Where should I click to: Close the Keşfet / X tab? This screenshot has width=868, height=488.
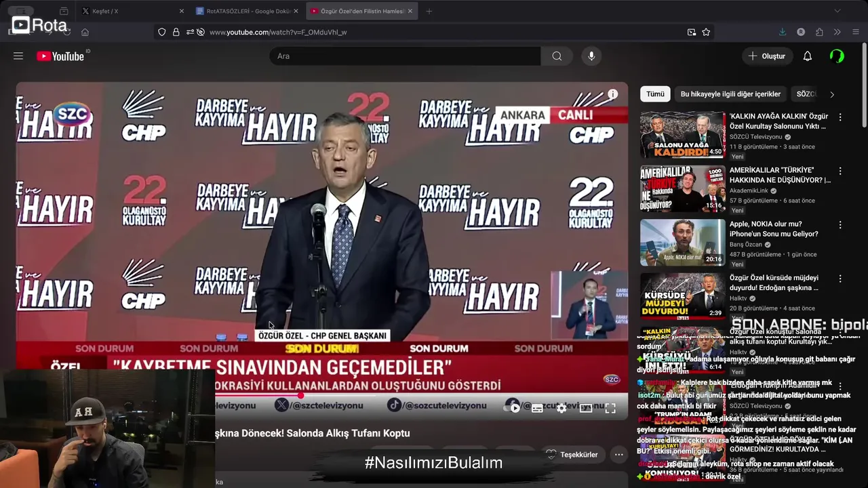(181, 11)
